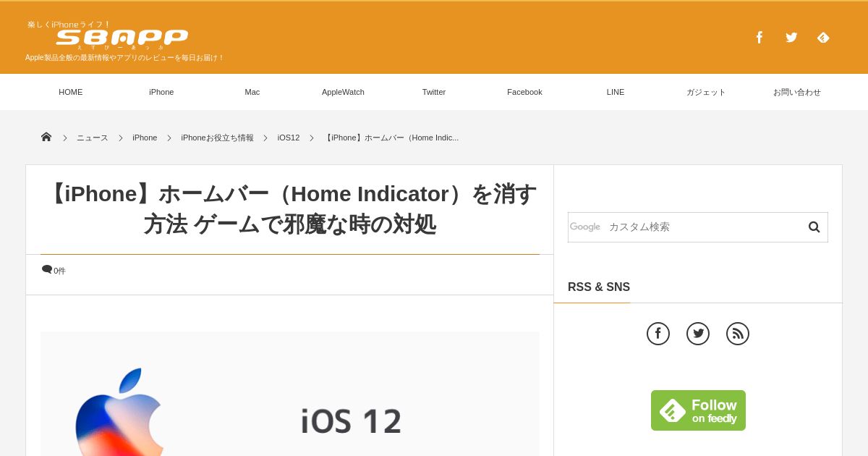
Task: Select Mac in the navigation bar
Action: [252, 92]
